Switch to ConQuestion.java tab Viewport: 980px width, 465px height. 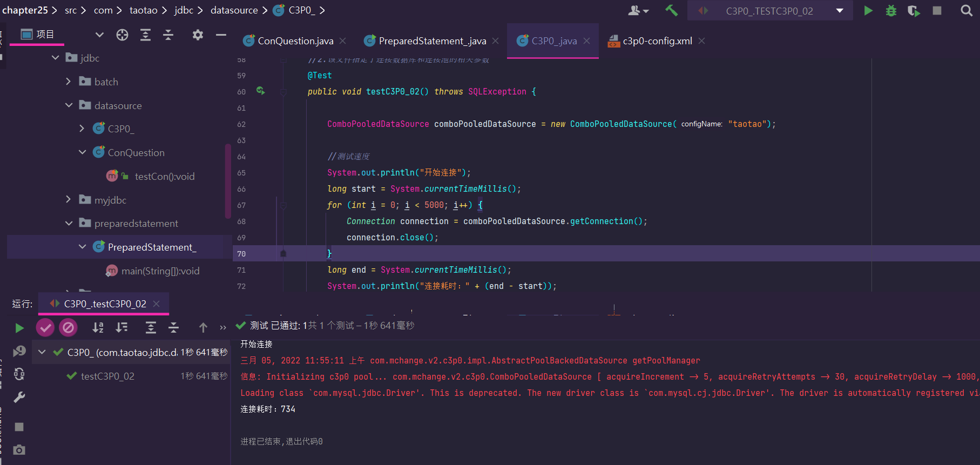click(295, 41)
